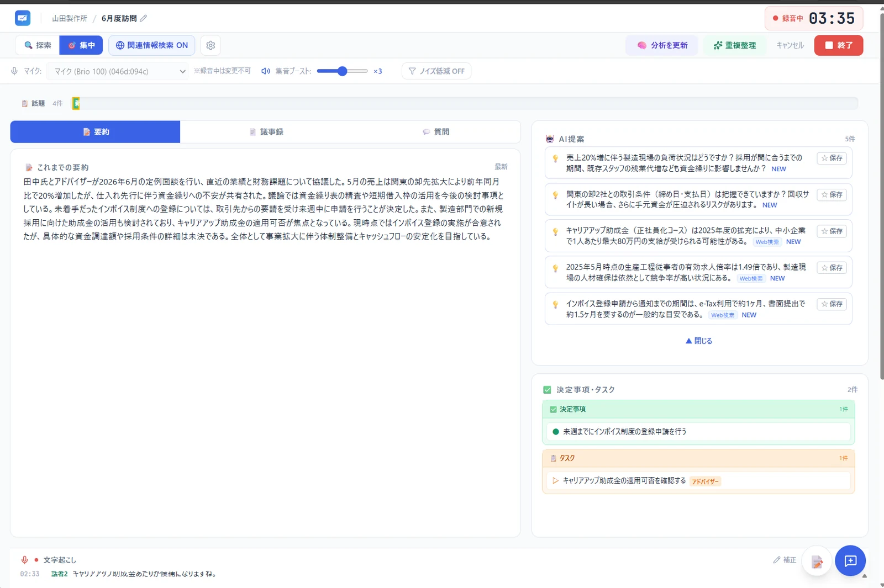884x588 pixels.
Task: Save the 有効求人倍率 suggestion
Action: pos(832,267)
